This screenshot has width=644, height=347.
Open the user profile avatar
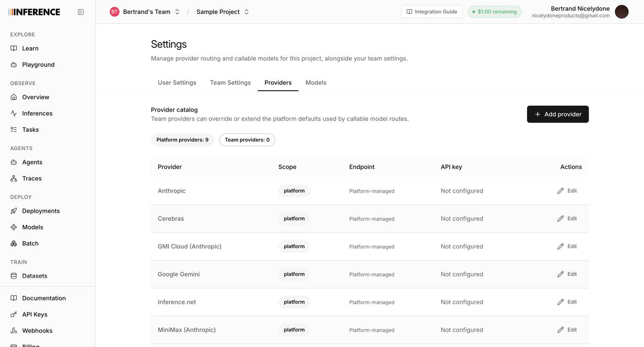622,12
